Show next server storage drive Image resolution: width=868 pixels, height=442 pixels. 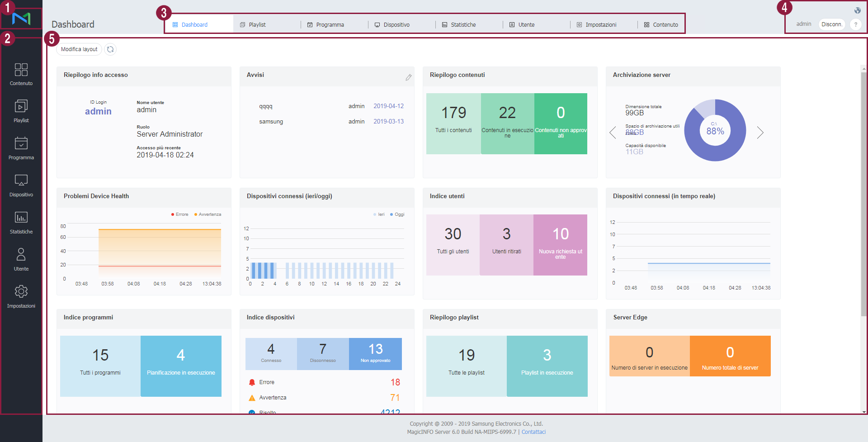(760, 133)
